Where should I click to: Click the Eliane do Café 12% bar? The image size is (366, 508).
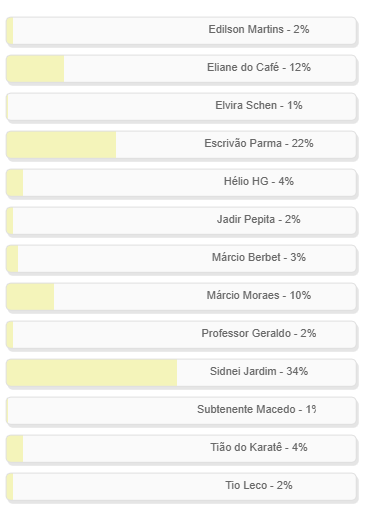coord(181,68)
